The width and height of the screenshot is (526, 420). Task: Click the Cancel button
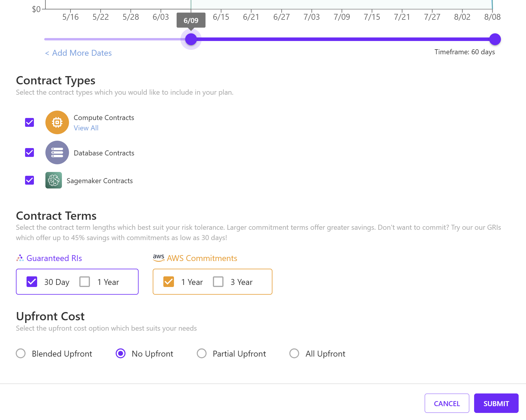coord(447,403)
